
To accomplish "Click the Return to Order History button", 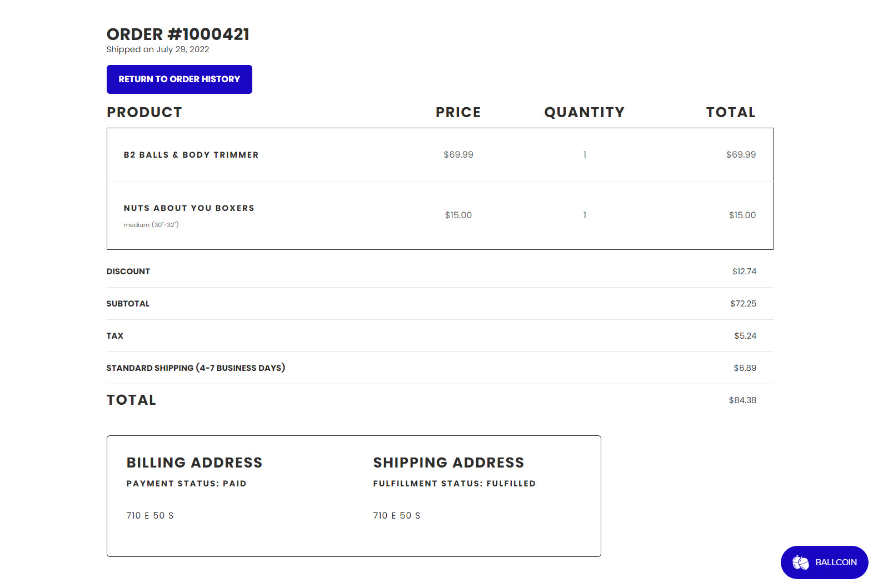I will (x=179, y=79).
